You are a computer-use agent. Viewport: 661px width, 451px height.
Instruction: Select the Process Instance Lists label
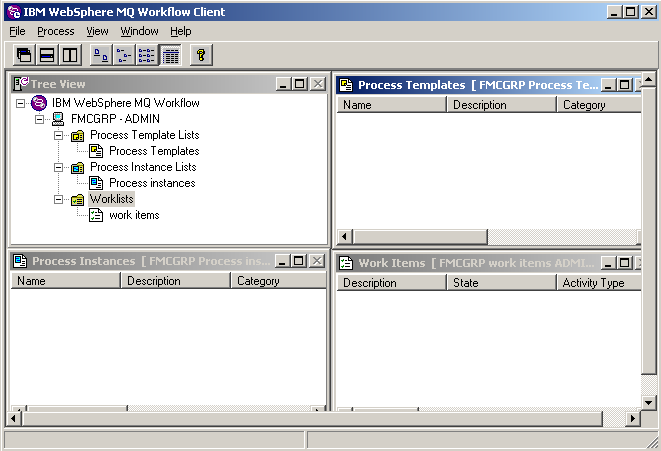[x=143, y=167]
